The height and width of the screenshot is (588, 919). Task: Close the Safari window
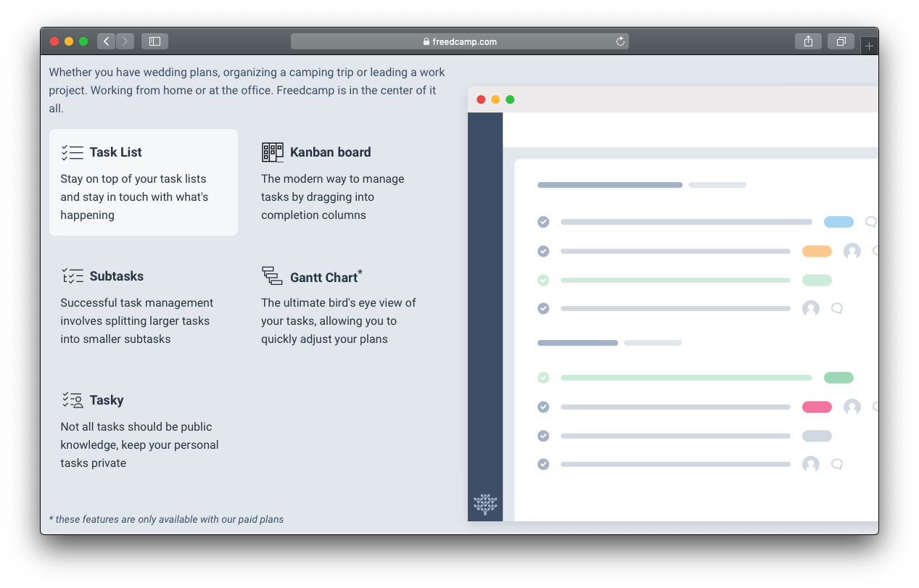pos(54,41)
